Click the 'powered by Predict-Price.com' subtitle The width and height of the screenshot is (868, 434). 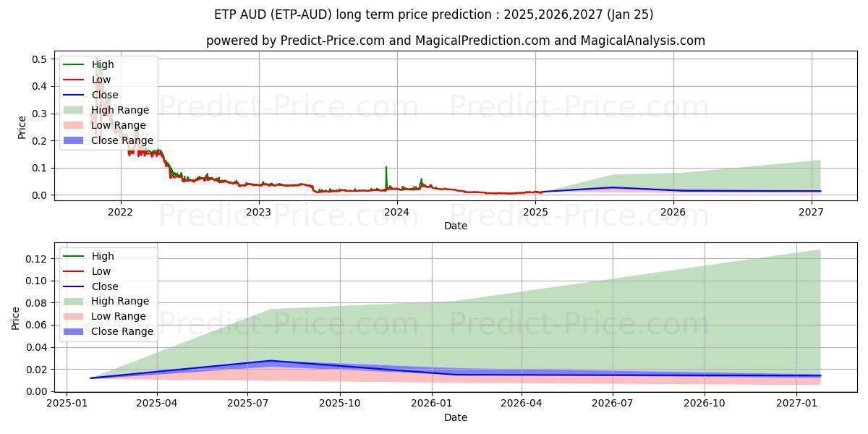pos(456,41)
